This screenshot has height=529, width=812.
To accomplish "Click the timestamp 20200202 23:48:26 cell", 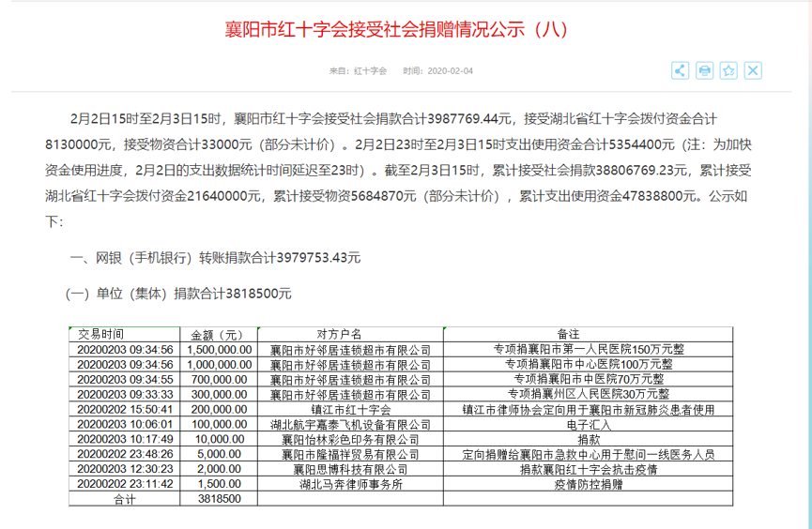I will coord(124,455).
